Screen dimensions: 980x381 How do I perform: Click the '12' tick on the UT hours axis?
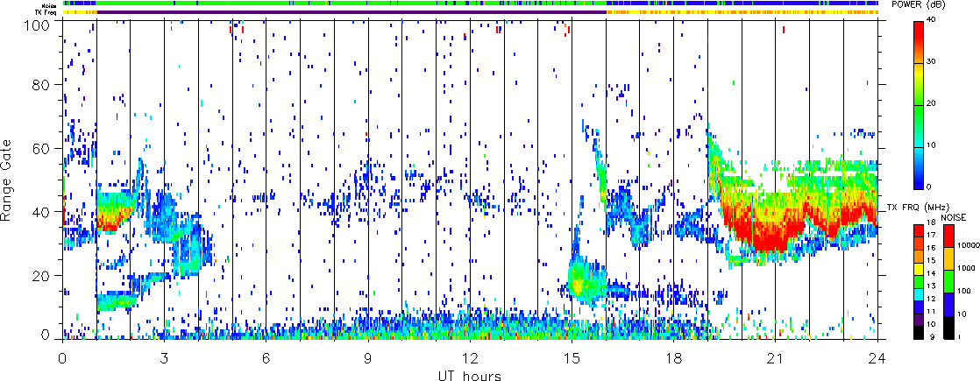[470, 358]
